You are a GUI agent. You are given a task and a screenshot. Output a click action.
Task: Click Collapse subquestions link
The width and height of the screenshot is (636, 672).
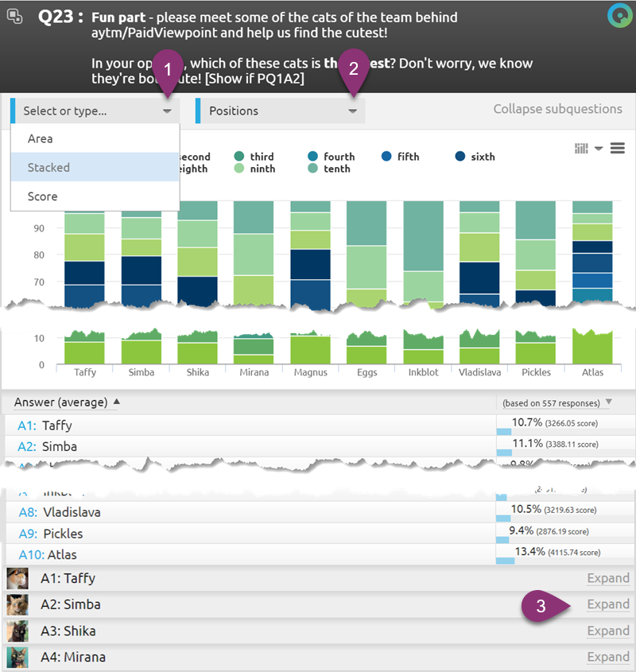[557, 109]
